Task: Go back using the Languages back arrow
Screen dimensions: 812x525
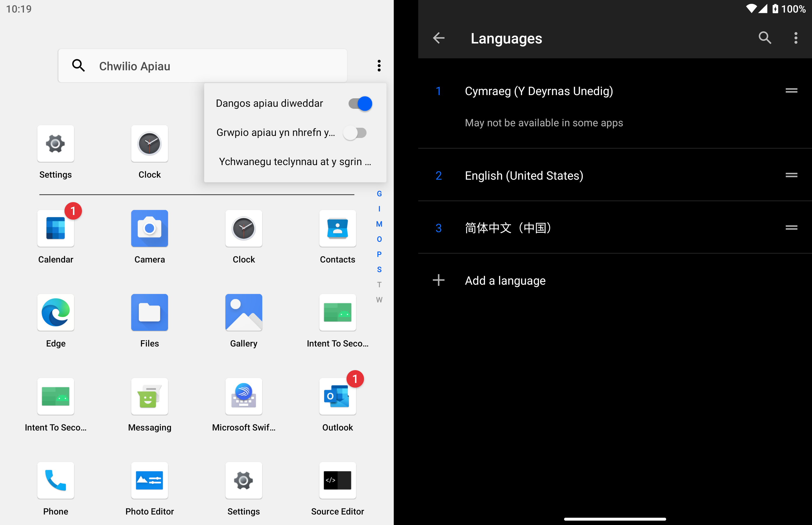Action: [x=438, y=38]
